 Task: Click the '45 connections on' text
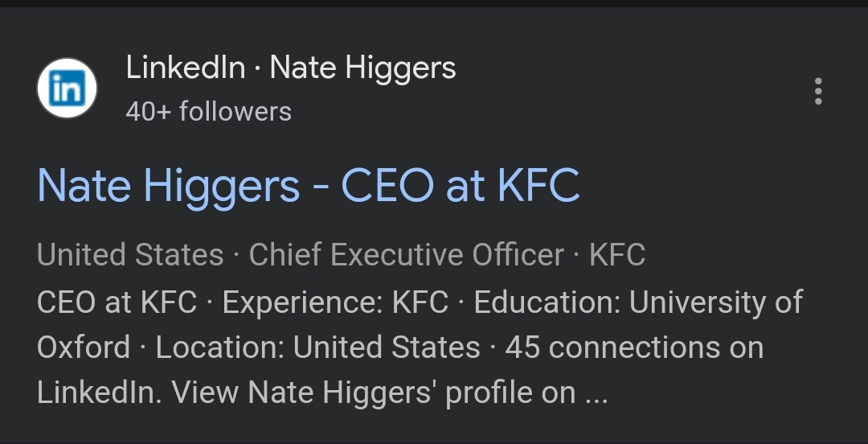coord(634,347)
